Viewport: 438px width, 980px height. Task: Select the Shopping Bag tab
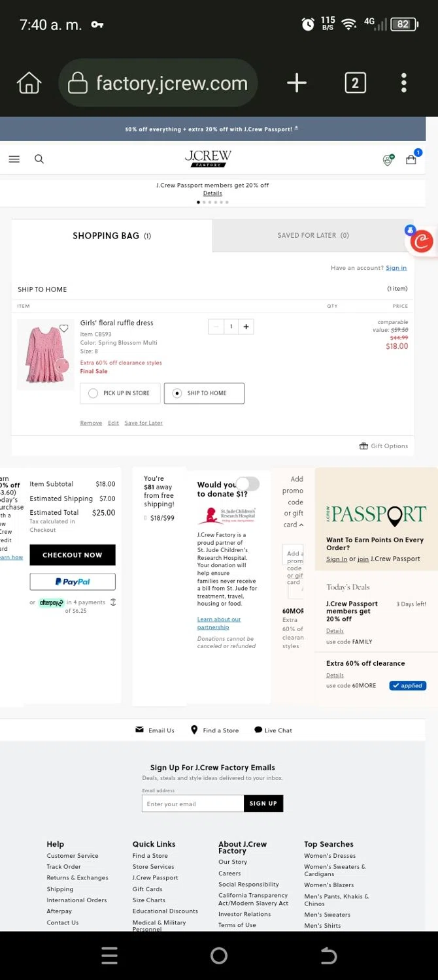112,236
